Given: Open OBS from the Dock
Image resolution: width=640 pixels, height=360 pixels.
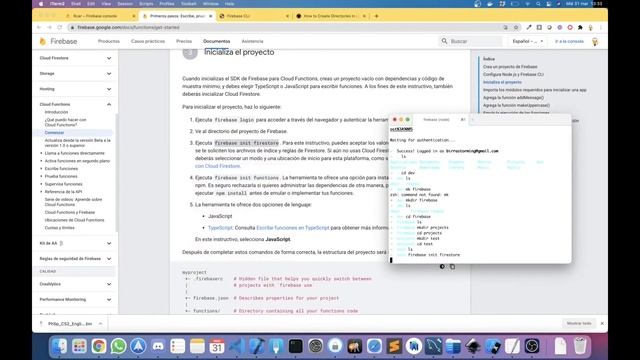Looking at the screenshot, I should (x=532, y=347).
